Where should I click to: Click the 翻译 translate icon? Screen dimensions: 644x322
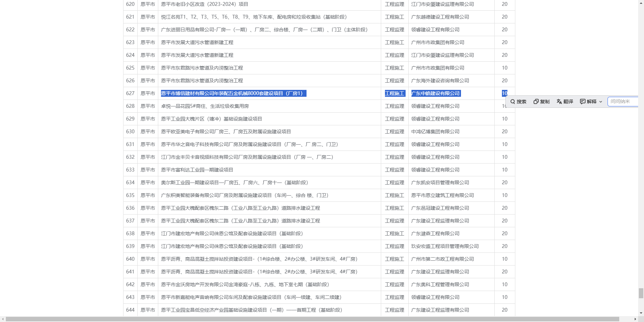[559, 102]
